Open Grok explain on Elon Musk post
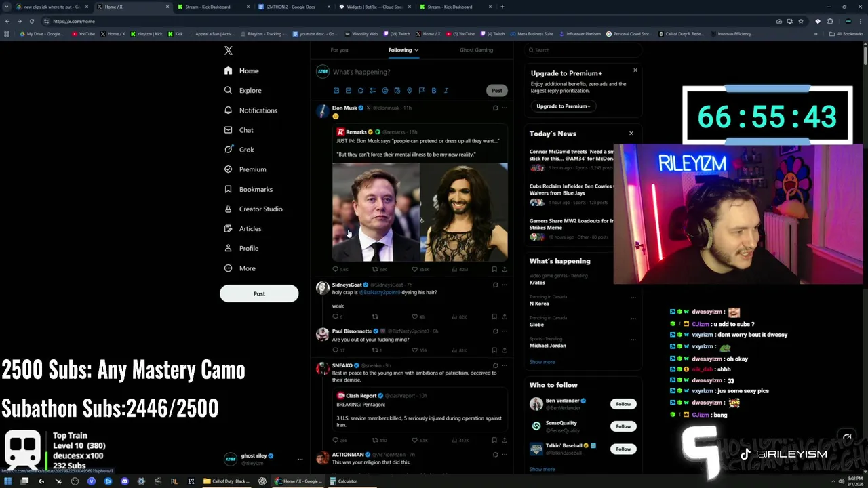Viewport: 868px width, 488px height. tap(495, 108)
